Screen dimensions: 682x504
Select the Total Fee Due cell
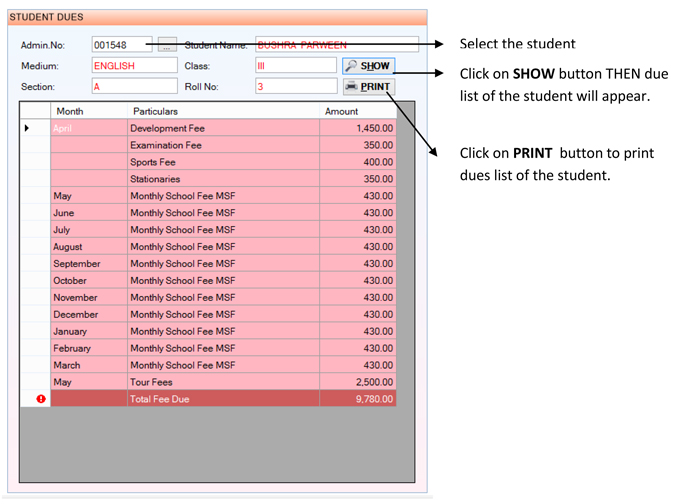click(224, 399)
